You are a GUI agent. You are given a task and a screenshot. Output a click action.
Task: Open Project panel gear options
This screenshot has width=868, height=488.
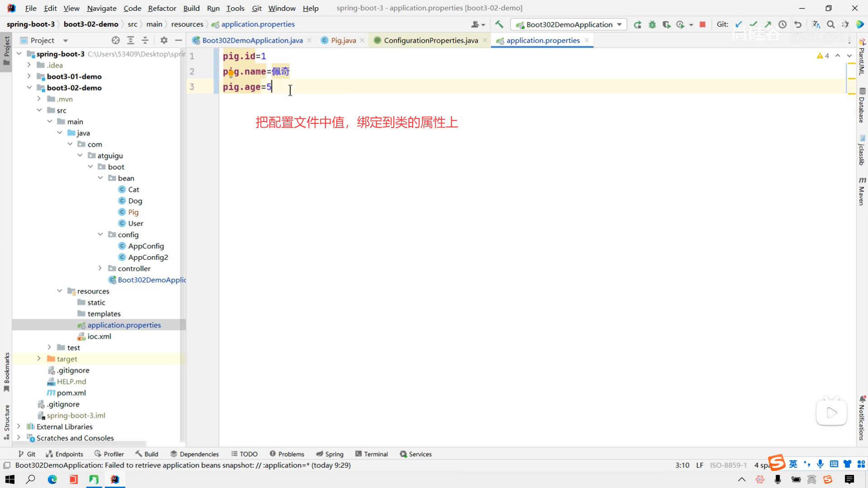(x=164, y=40)
